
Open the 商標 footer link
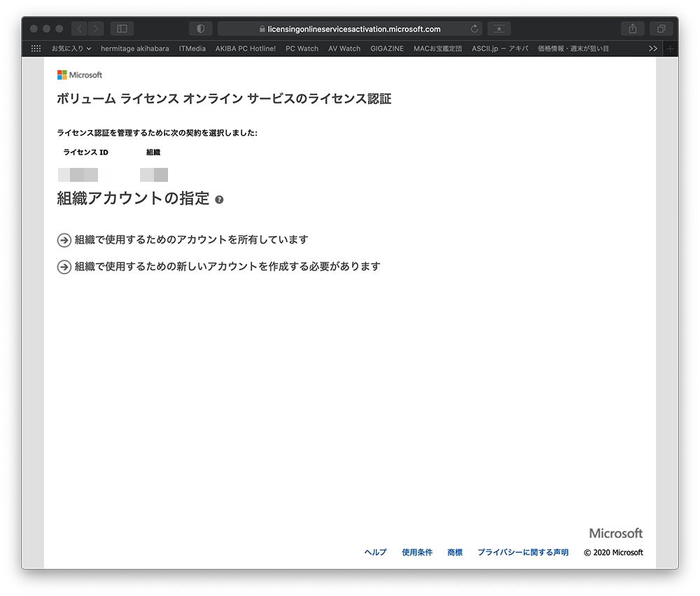455,553
